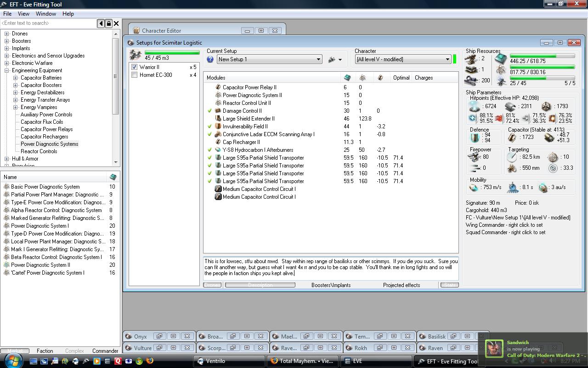Click the ship icon next to setup dropdown

pyautogui.click(x=332, y=59)
